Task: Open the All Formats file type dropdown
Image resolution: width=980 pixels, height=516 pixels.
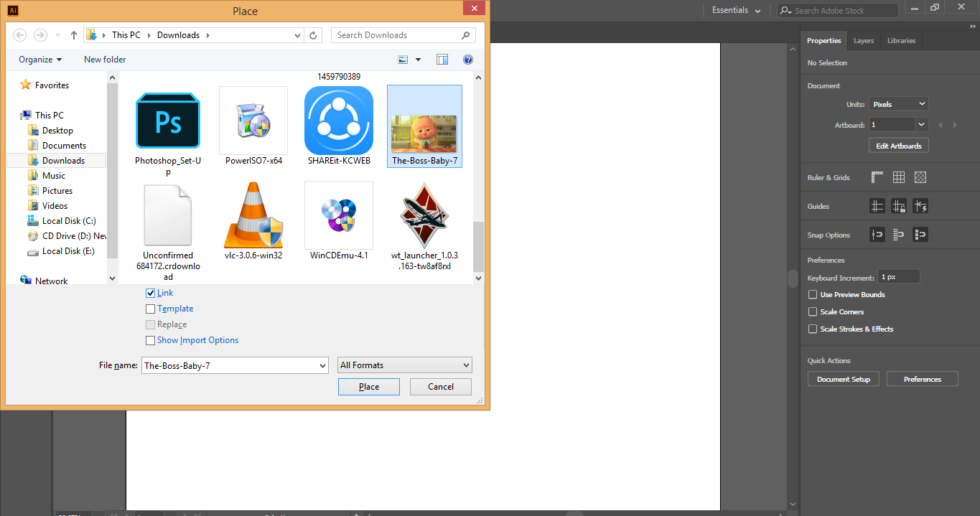Action: pyautogui.click(x=404, y=365)
